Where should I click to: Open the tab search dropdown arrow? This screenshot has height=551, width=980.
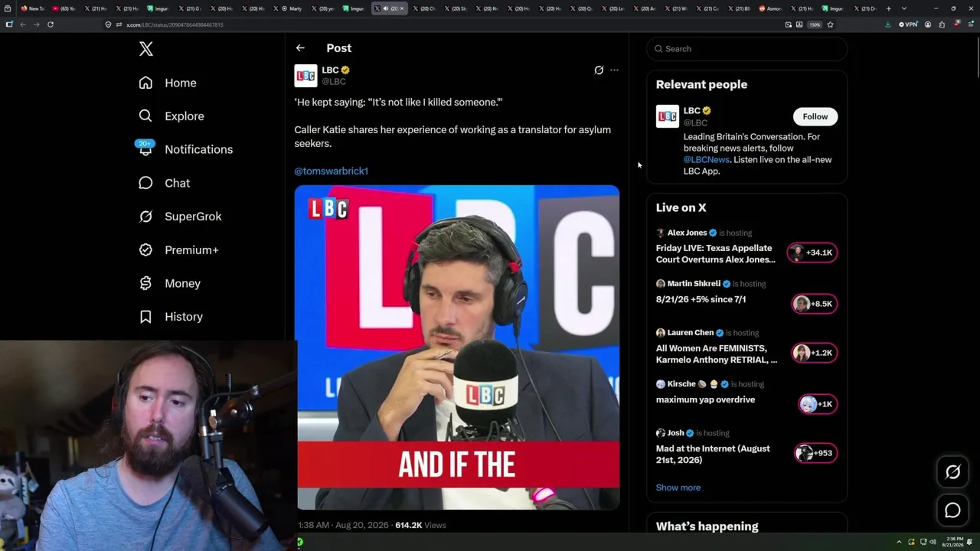pos(903,8)
